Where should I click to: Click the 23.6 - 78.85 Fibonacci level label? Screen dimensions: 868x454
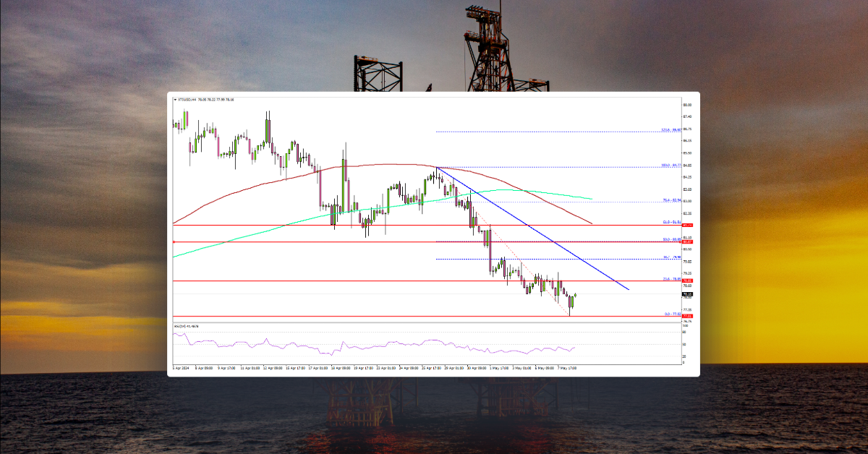click(x=671, y=279)
